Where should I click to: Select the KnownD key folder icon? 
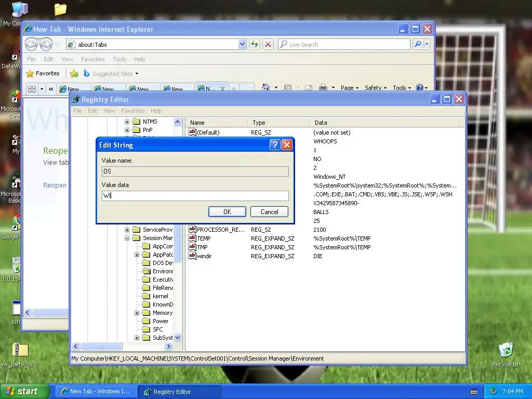[146, 304]
